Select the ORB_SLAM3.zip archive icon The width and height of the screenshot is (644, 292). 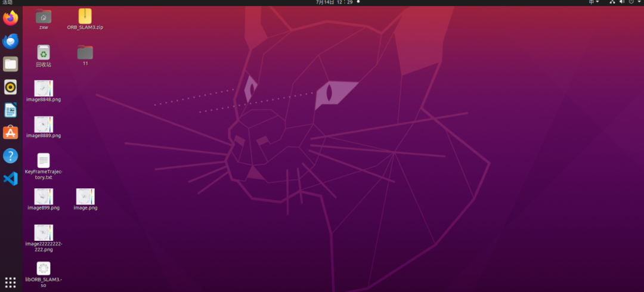(85, 17)
